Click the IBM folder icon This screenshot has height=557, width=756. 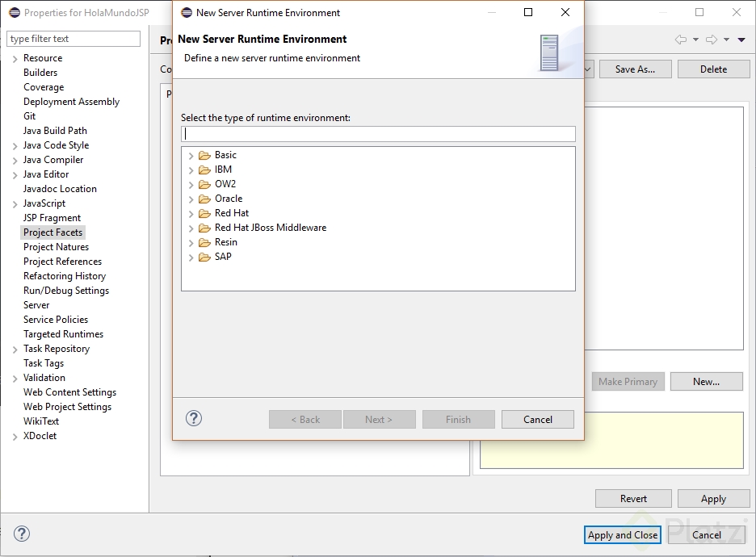pos(205,170)
